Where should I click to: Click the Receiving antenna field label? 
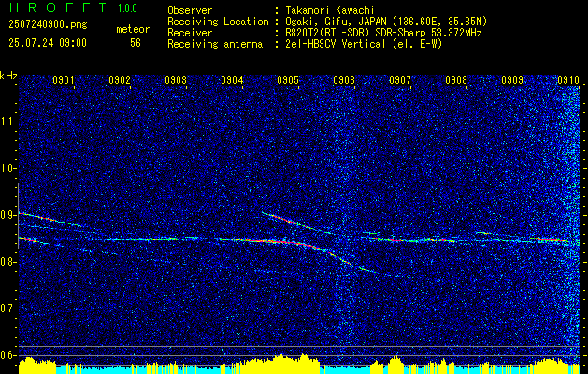[215, 44]
